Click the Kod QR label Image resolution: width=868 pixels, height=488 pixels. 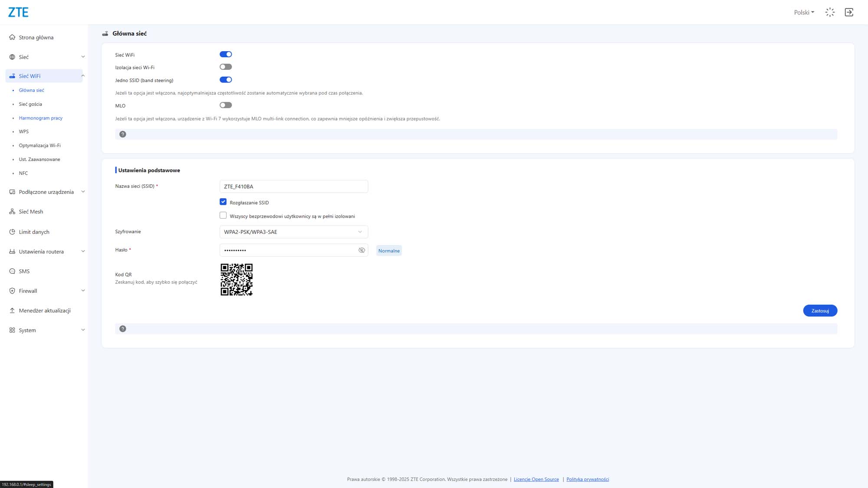123,275
